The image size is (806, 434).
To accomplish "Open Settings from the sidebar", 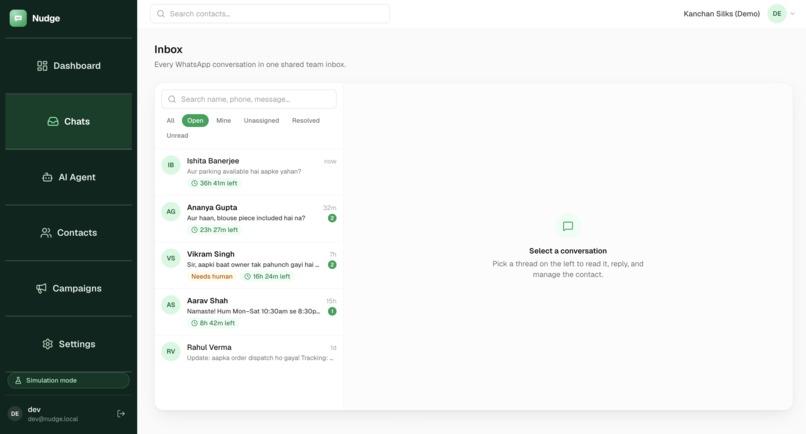I will coord(68,343).
